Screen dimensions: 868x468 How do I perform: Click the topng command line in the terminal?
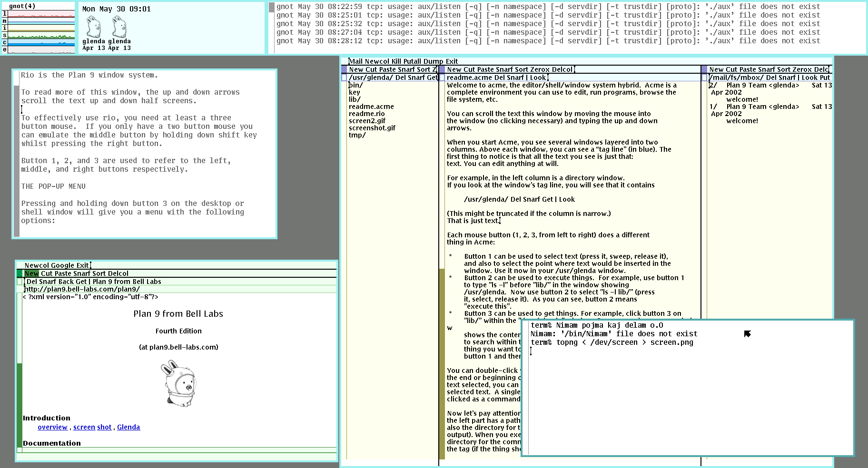[x=612, y=342]
